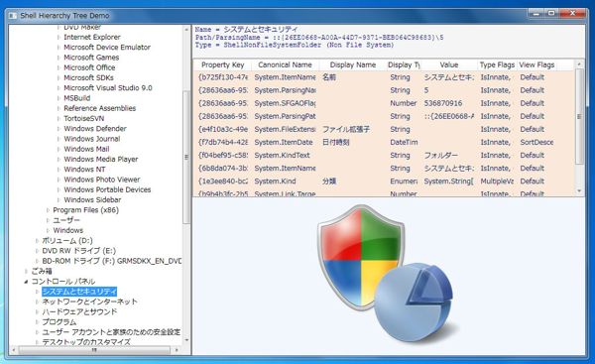The height and width of the screenshot is (364, 595).
Task: Sort by Canonical Name column header
Action: 285,64
